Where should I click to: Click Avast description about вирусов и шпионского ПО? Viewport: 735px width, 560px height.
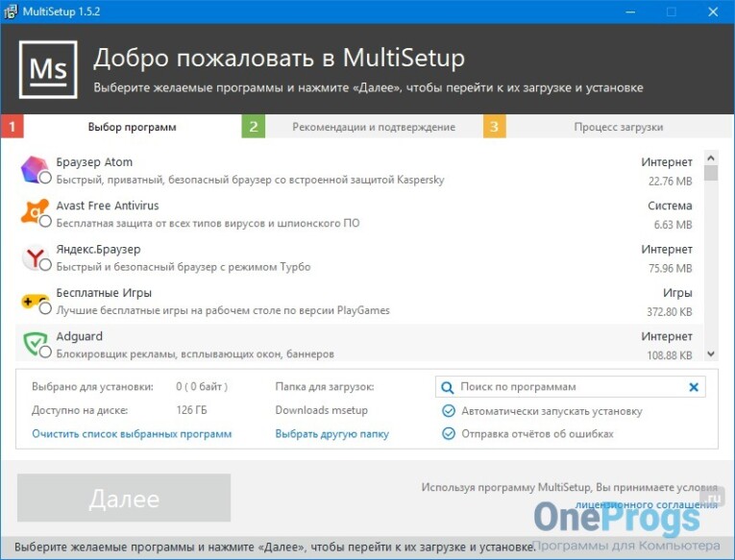[208, 223]
